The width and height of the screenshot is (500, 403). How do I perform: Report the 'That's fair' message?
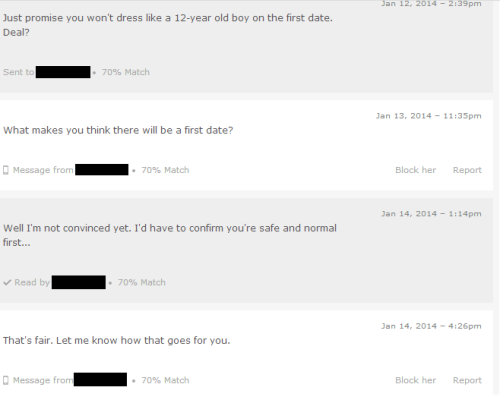pyautogui.click(x=467, y=380)
